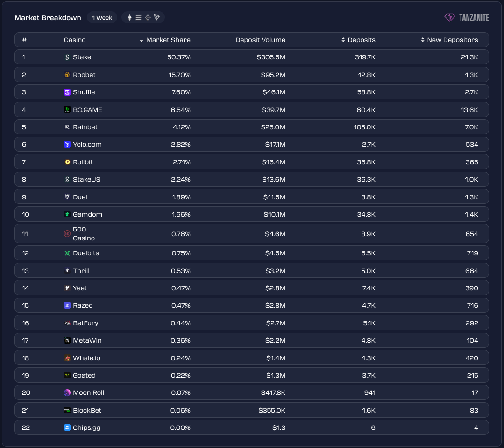Click MetaWin's 0.36% market share
The width and height of the screenshot is (504, 448).
(180, 340)
